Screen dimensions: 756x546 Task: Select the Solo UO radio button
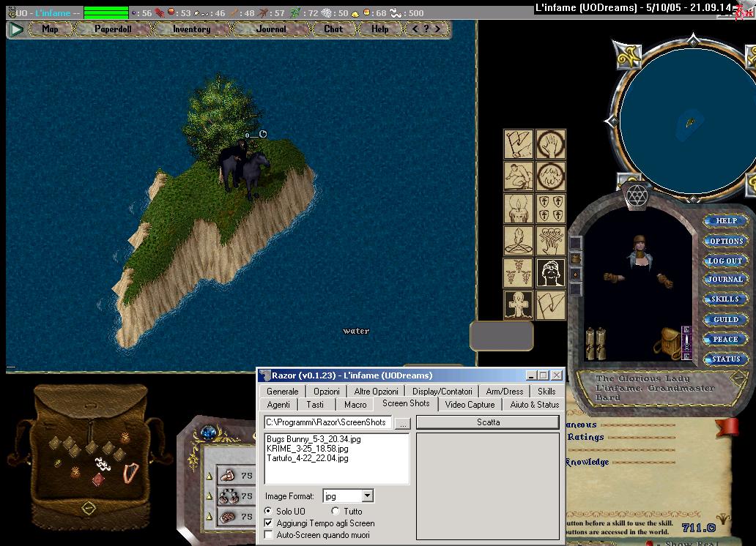(268, 511)
